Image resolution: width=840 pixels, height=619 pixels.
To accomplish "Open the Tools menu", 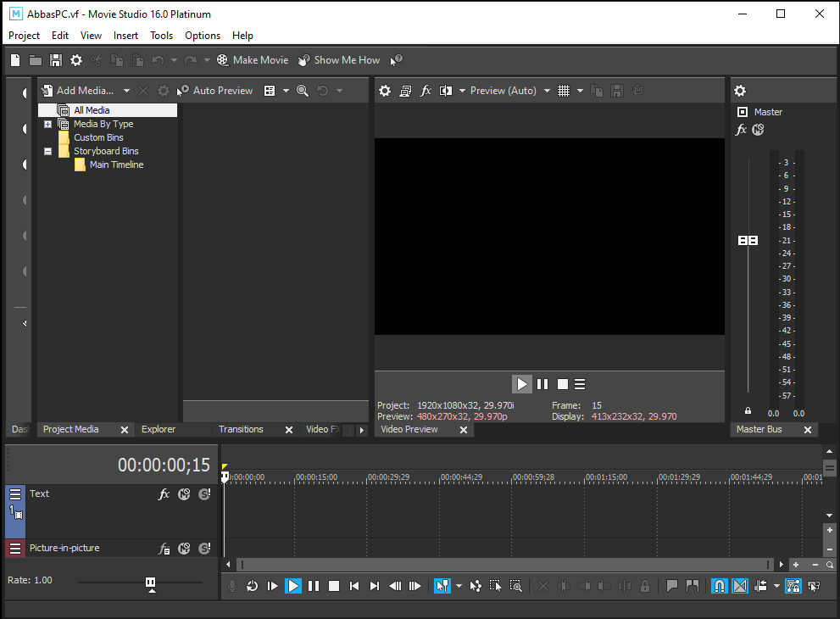I will tap(161, 36).
